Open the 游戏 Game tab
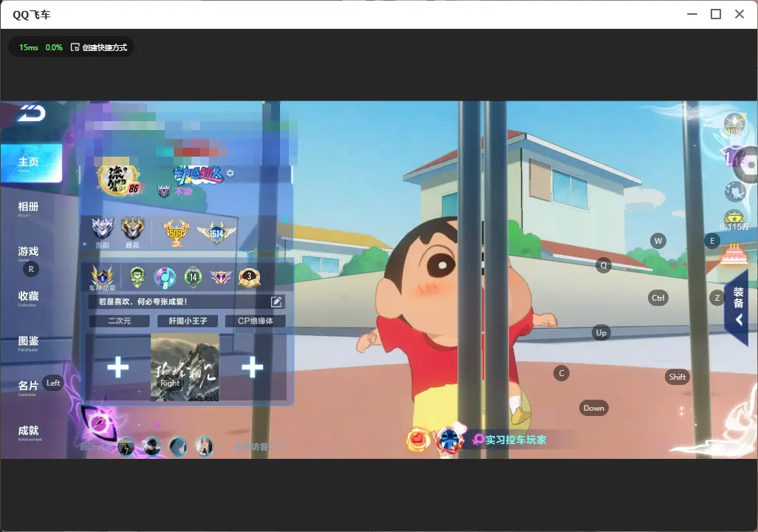Viewport: 758px width, 532px height. pos(28,253)
